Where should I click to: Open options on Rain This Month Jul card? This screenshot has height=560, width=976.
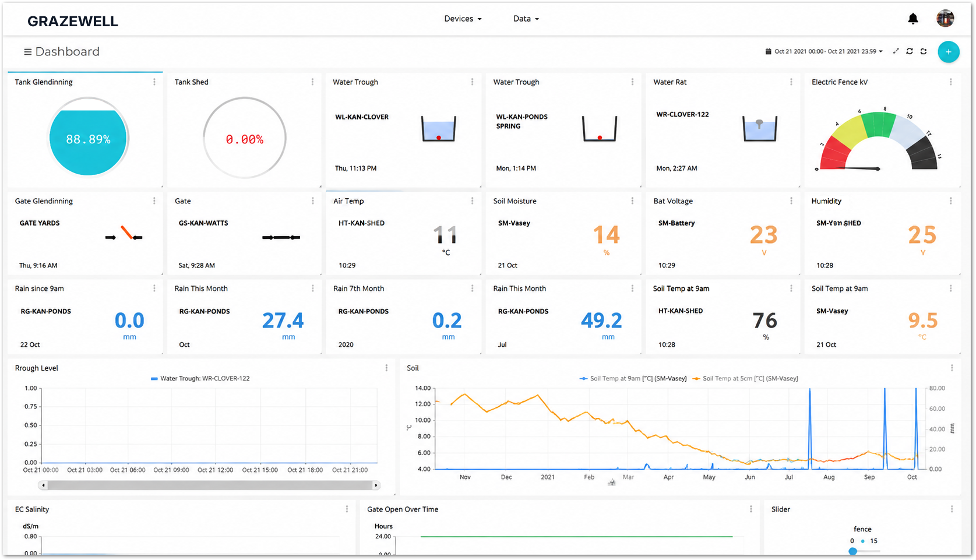click(632, 288)
